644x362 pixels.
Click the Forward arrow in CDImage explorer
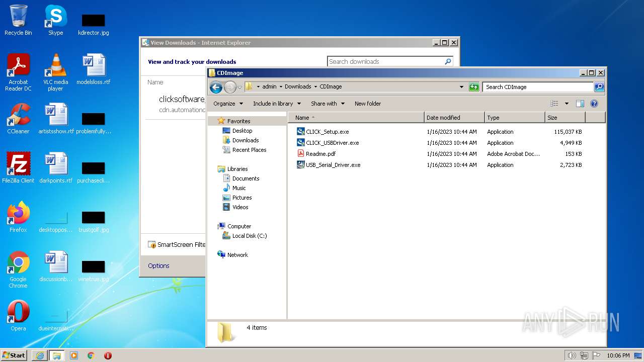tap(230, 87)
